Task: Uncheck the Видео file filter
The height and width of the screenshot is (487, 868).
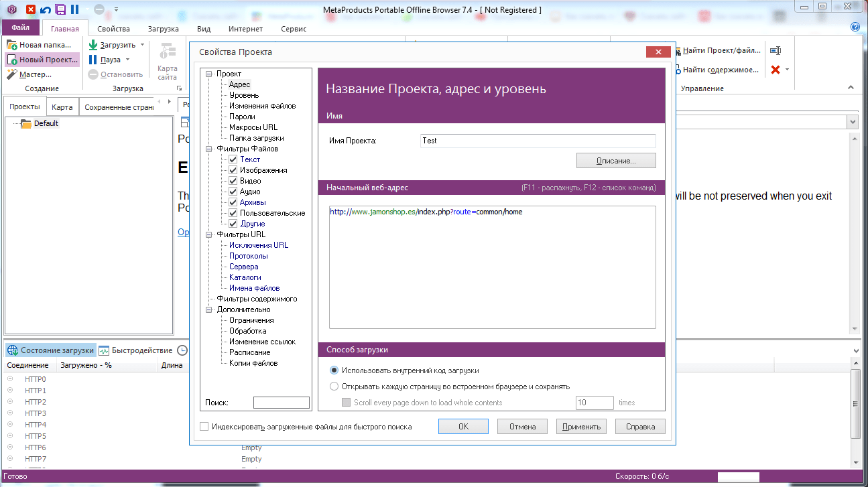Action: [233, 181]
